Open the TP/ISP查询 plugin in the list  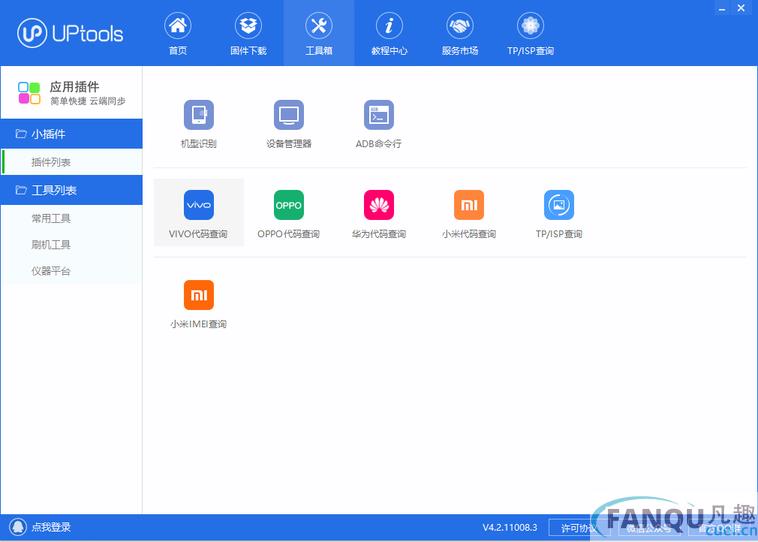click(558, 213)
